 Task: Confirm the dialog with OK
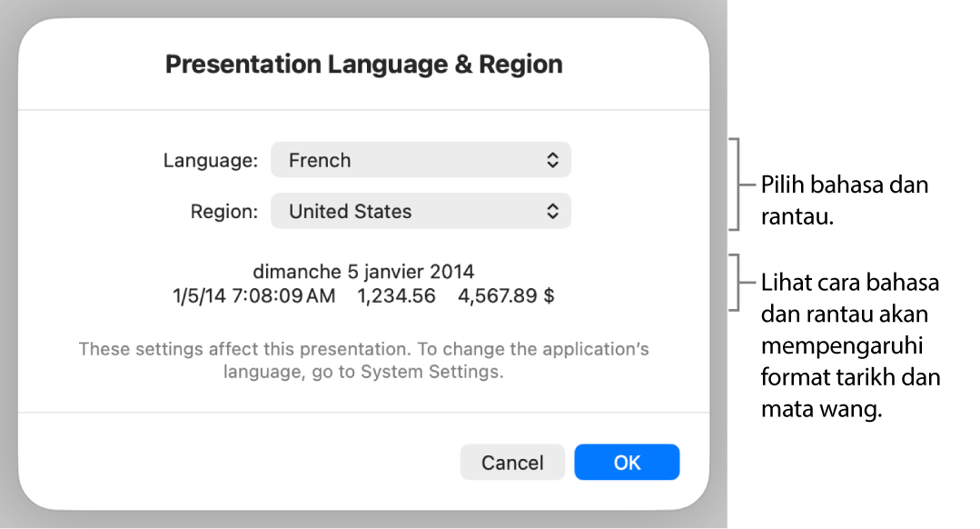[627, 462]
